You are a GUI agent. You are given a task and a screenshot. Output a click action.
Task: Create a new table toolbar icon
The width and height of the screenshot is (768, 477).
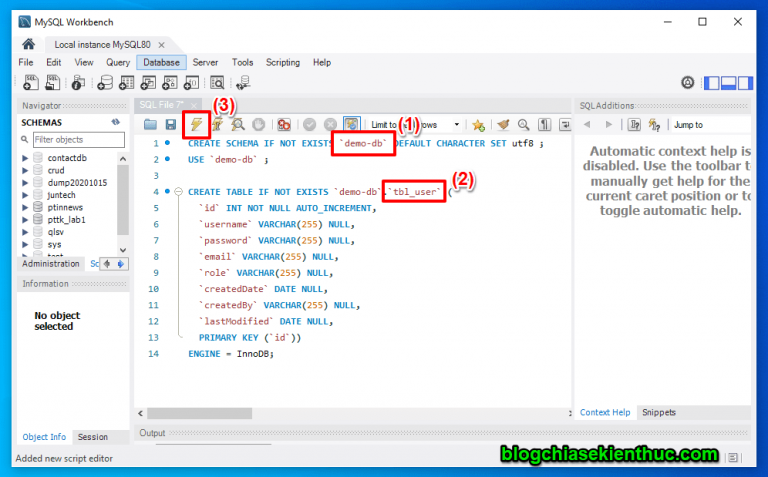pyautogui.click(x=126, y=83)
